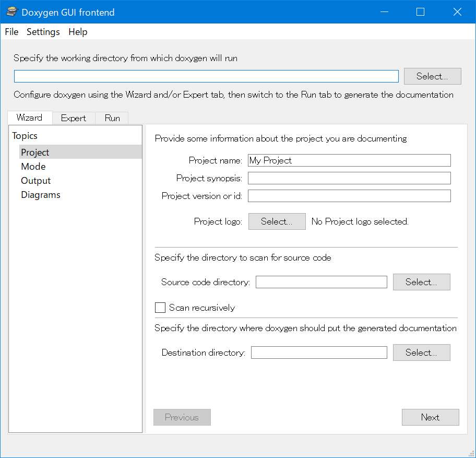This screenshot has width=476, height=458.
Task: Click the Destination directory field
Action: pos(319,353)
